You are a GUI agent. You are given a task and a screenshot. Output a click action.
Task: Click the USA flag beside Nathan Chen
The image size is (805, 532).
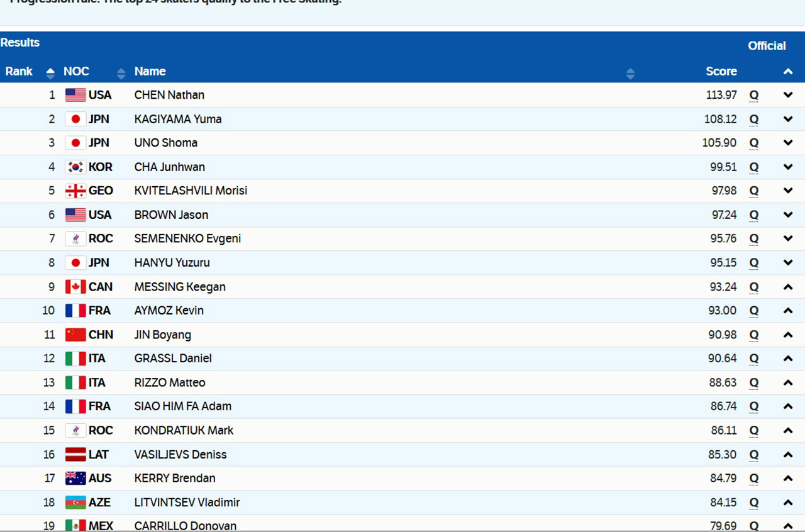click(75, 95)
